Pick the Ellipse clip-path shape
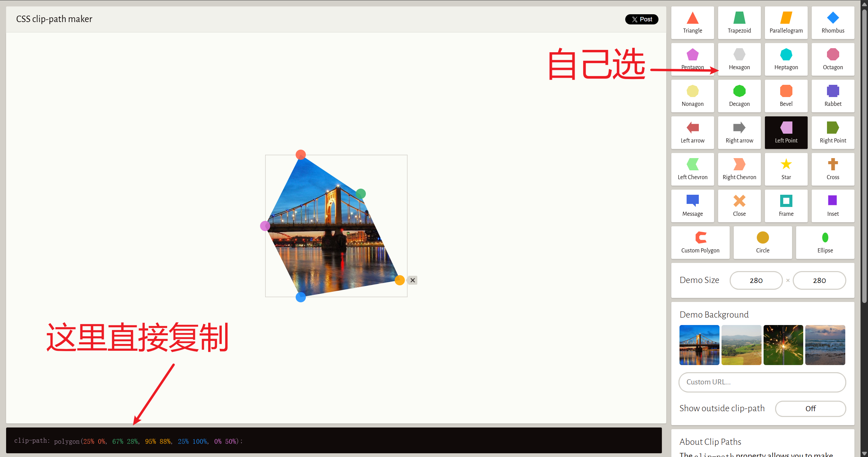The width and height of the screenshot is (868, 457). tap(825, 243)
